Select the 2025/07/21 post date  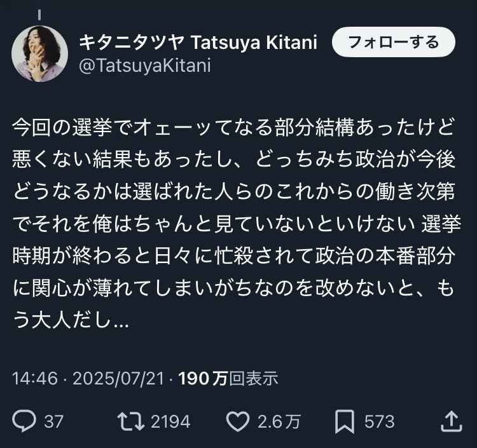[x=120, y=379]
